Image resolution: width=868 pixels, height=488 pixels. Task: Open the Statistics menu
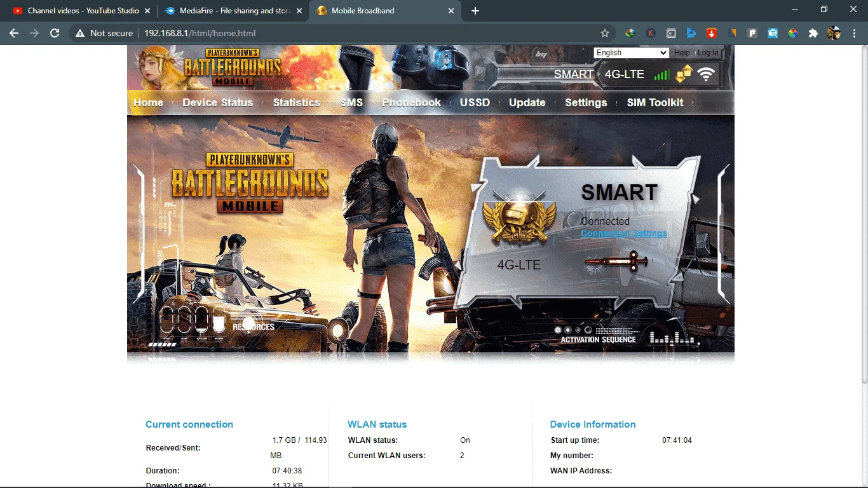[x=297, y=102]
